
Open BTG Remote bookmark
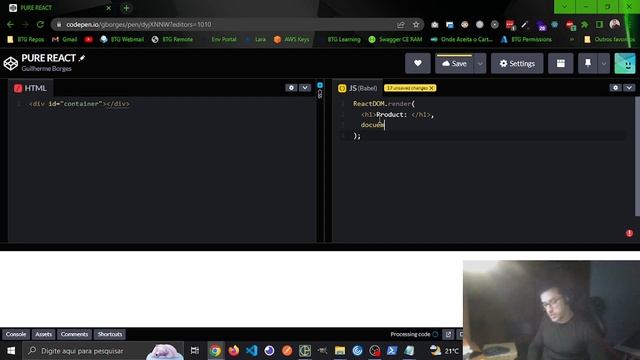pos(172,39)
